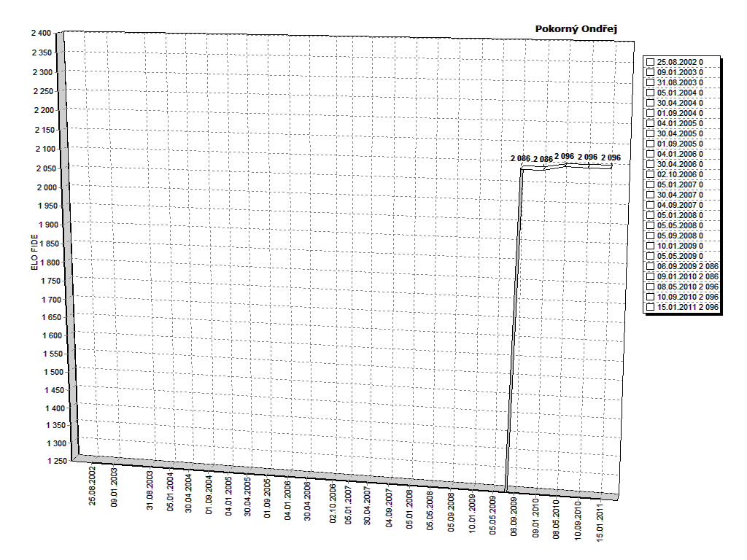
Task: Click the 15.01.2011 x-axis date label
Action: pyautogui.click(x=600, y=522)
